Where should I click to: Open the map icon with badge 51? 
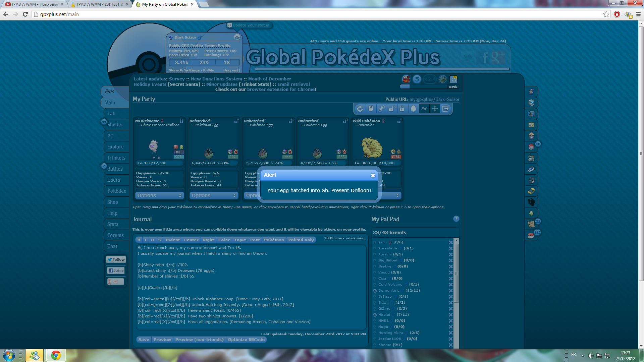coord(531,224)
